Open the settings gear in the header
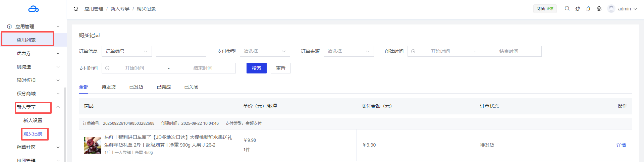The height and width of the screenshot is (162, 644). point(599,9)
